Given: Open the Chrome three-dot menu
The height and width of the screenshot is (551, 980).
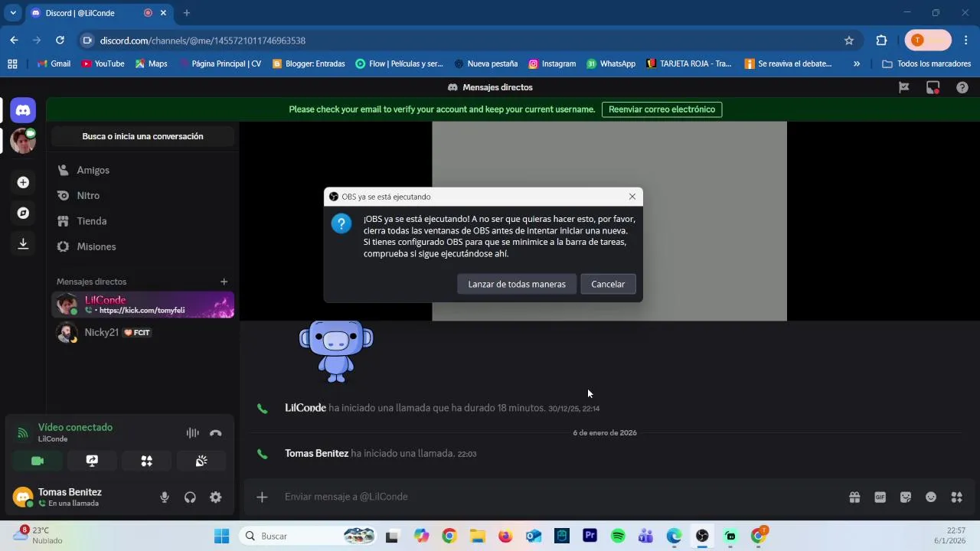Looking at the screenshot, I should [966, 41].
